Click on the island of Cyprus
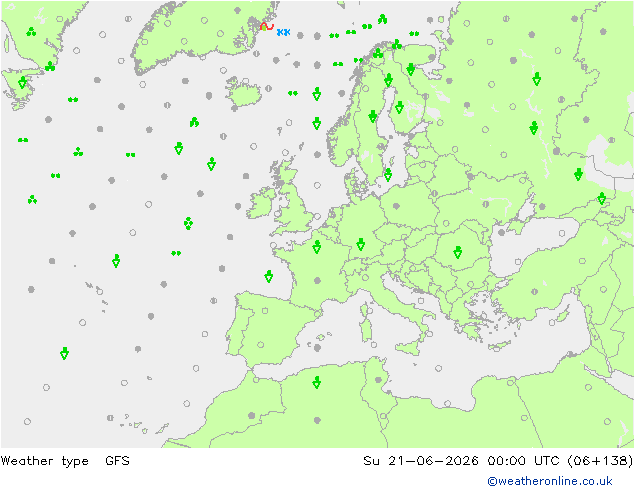 click(x=500, y=346)
